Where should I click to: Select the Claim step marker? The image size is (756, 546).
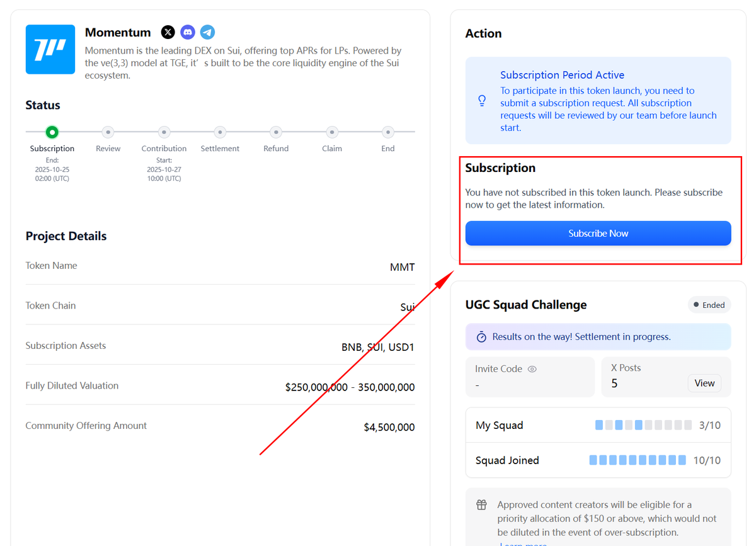pyautogui.click(x=332, y=132)
